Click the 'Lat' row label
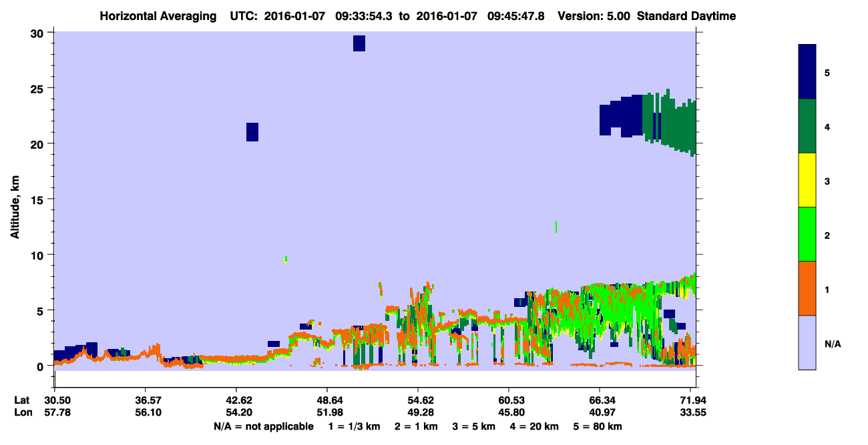The image size is (868, 445). (21, 400)
